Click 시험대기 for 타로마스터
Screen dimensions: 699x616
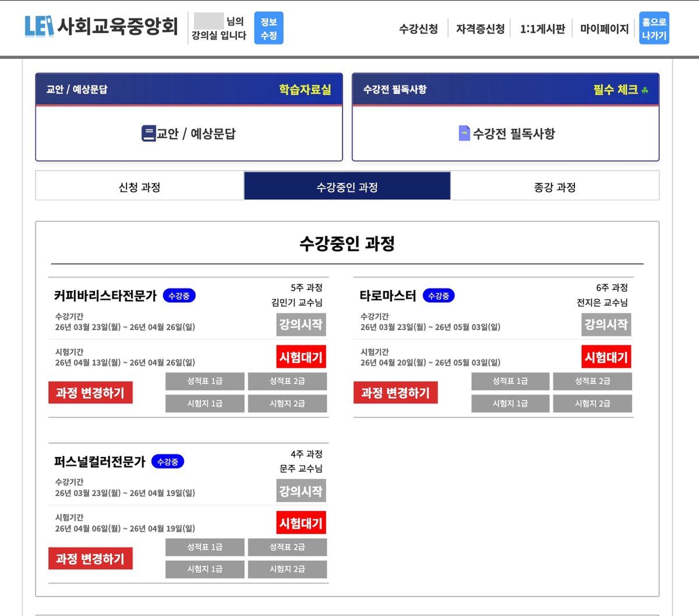point(606,357)
